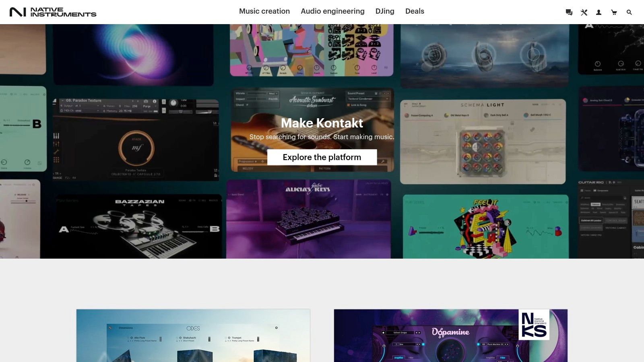Screen dimensions: 644x362
Task: Toggle the blue switch beside the Sine waveform
Action: tap(423, 344)
